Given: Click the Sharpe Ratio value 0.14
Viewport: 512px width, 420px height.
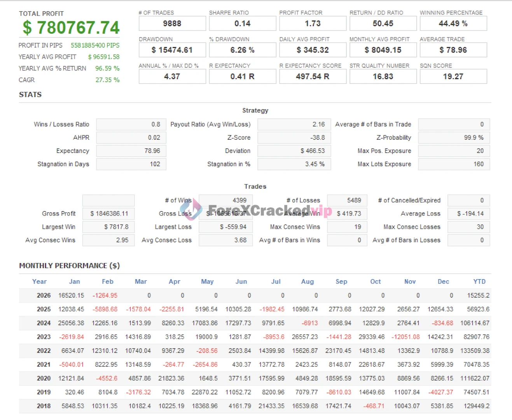Looking at the screenshot, I should pos(242,24).
